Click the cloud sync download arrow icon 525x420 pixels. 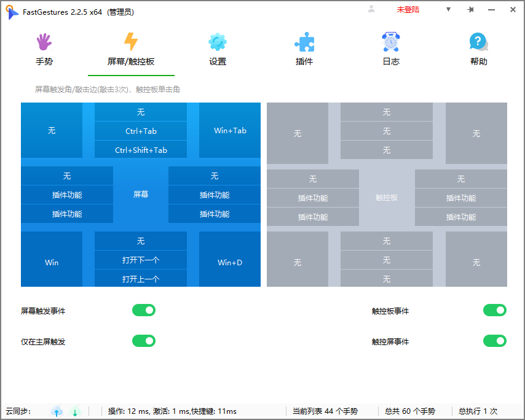coord(75,411)
